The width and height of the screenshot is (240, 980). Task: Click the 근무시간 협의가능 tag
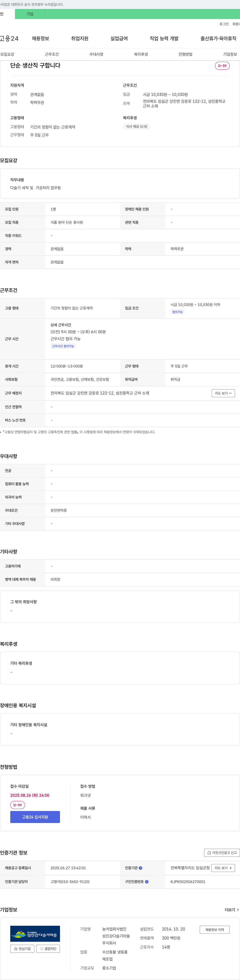(63, 346)
